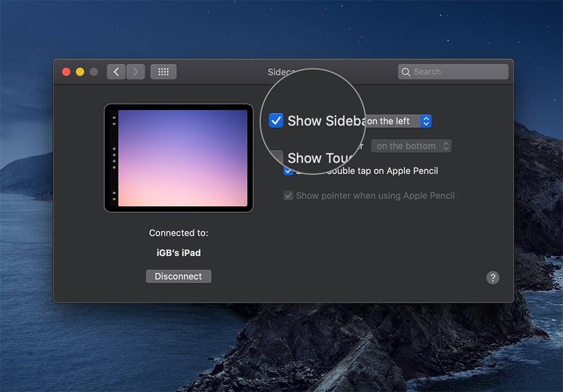The width and height of the screenshot is (563, 392).
Task: Disable double tap on Apple Pencil
Action: pyautogui.click(x=288, y=171)
